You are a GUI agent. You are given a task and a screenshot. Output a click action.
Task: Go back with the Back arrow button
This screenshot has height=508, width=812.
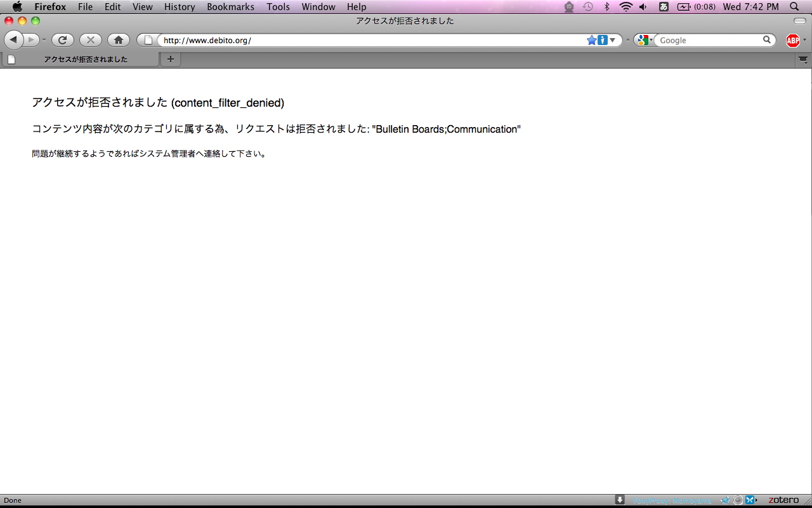point(13,40)
